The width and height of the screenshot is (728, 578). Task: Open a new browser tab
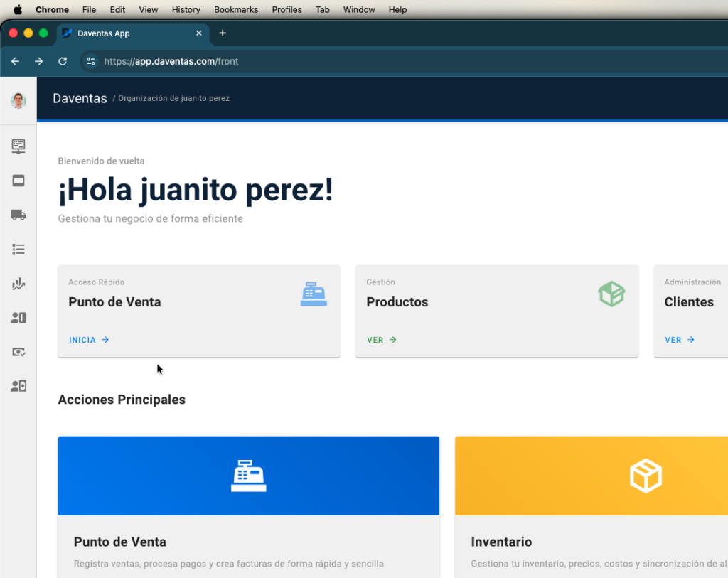coord(223,33)
